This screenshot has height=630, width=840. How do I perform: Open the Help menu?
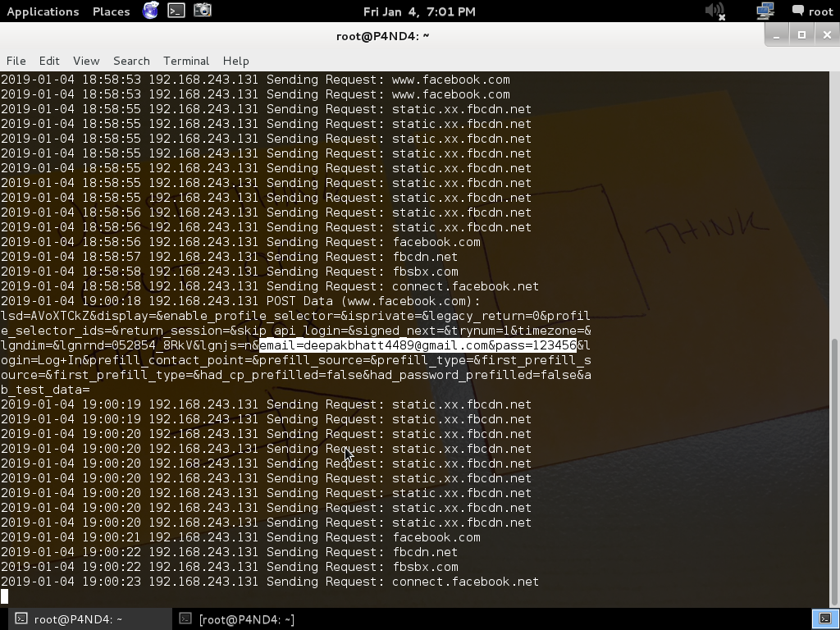[x=235, y=61]
